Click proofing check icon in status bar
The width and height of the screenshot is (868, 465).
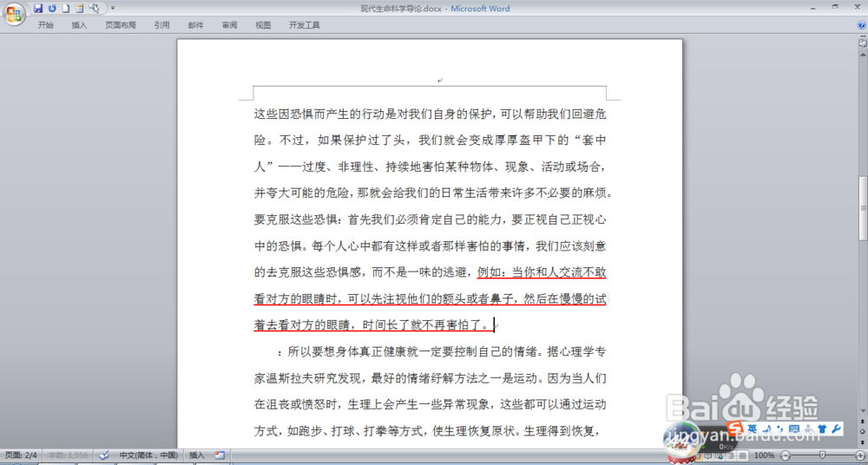103,455
